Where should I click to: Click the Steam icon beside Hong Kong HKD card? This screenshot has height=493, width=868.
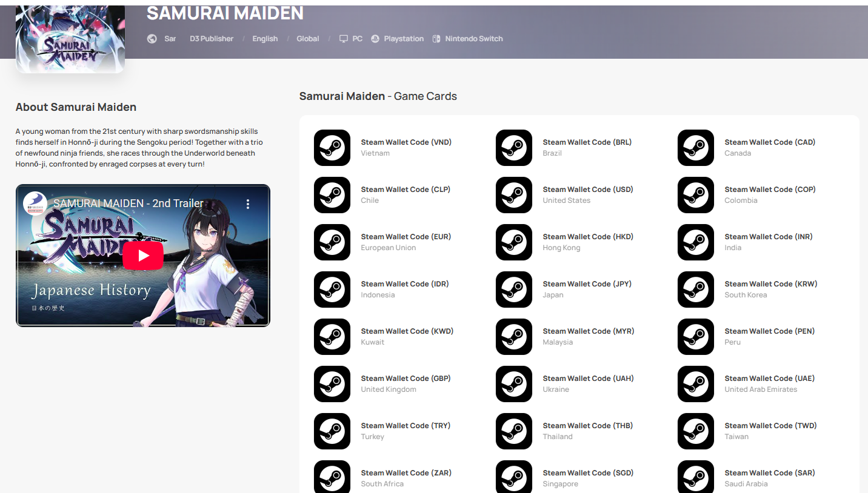click(x=514, y=242)
